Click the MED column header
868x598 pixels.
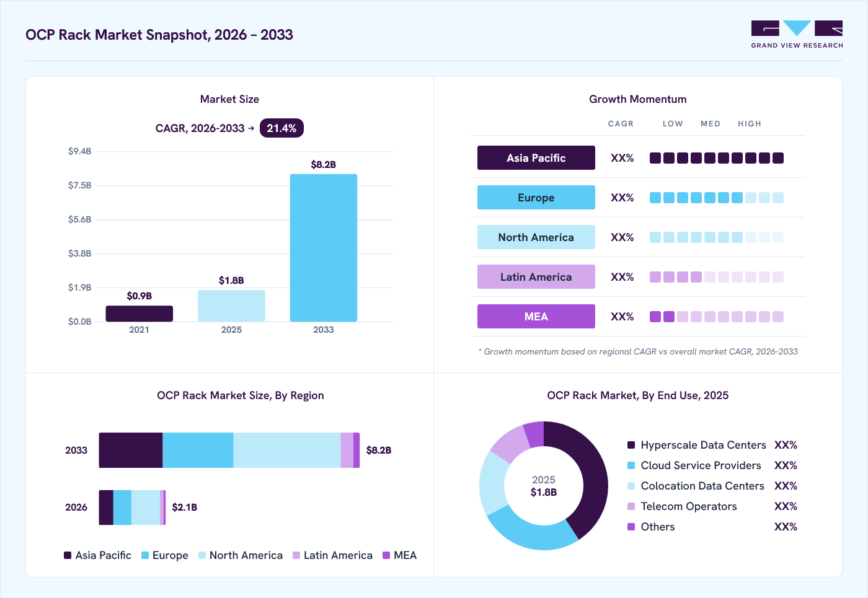[x=711, y=124]
